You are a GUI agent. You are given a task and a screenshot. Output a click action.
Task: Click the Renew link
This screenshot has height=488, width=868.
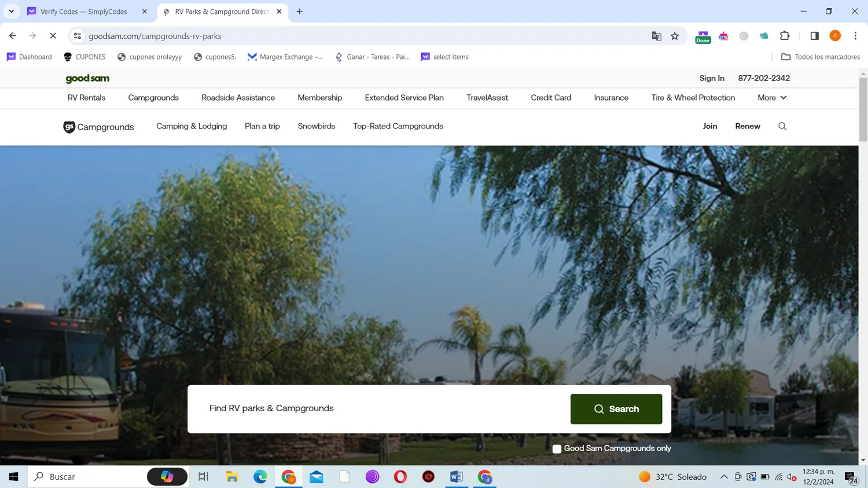[748, 126]
